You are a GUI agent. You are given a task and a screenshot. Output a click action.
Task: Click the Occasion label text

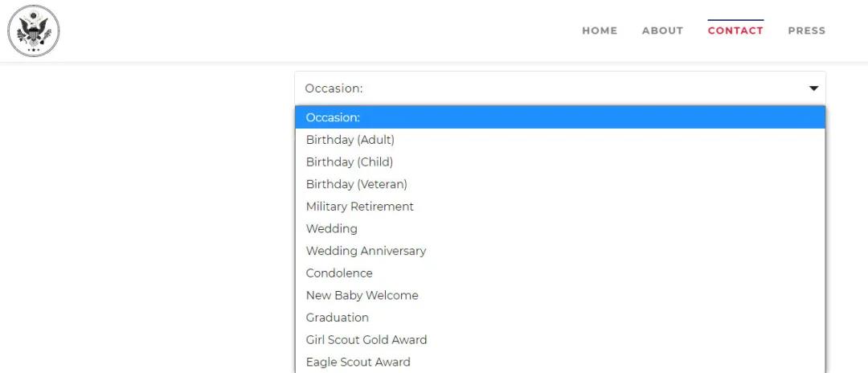pyautogui.click(x=334, y=88)
